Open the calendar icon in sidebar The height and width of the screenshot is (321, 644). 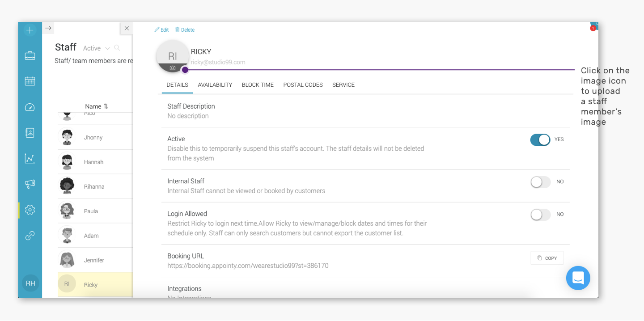pyautogui.click(x=30, y=81)
